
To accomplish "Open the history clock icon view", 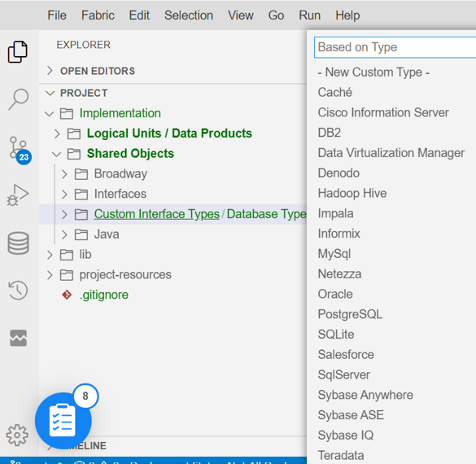I will [18, 291].
